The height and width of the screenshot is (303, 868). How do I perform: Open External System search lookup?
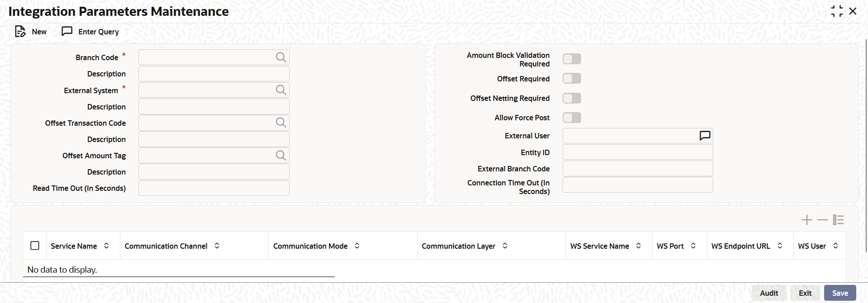point(281,90)
